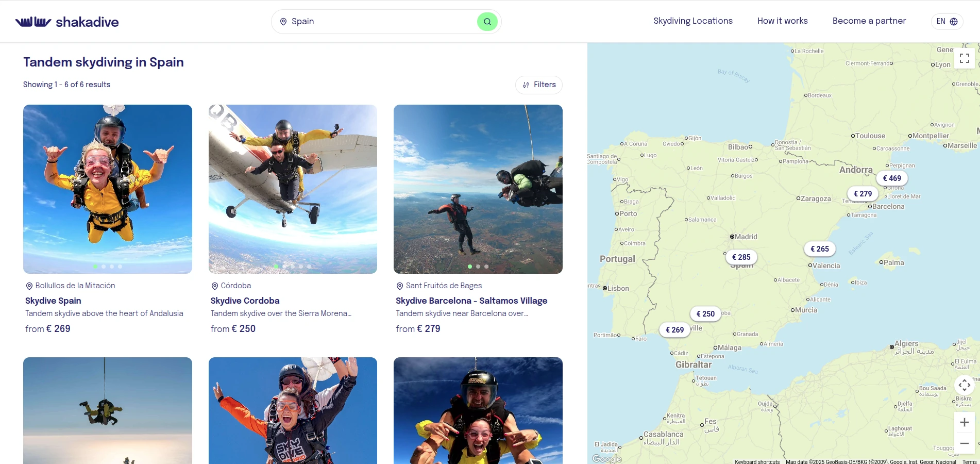The width and height of the screenshot is (980, 464).
Task: Open map camera pan controls
Action: [x=964, y=385]
